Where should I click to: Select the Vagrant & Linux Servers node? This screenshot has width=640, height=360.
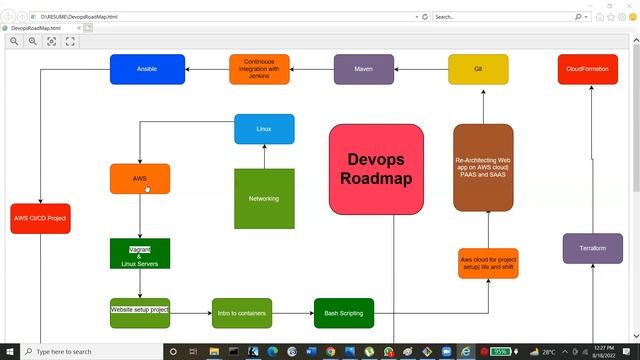pos(140,253)
